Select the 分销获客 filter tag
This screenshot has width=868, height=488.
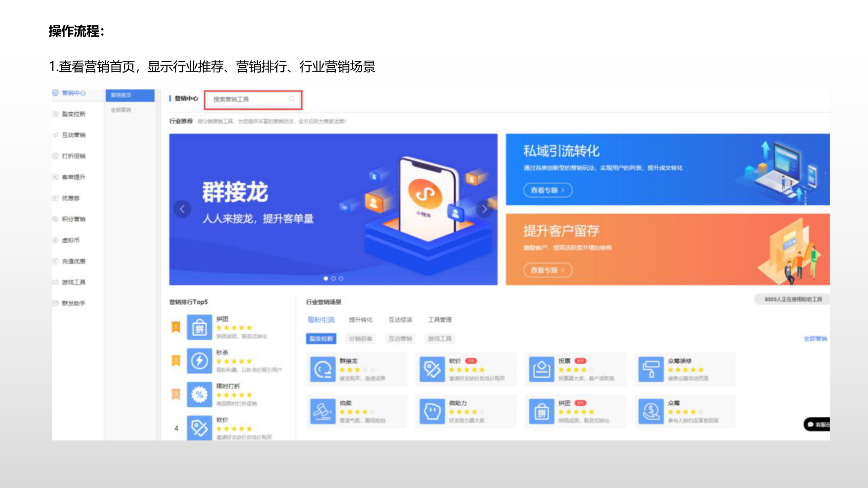point(360,338)
